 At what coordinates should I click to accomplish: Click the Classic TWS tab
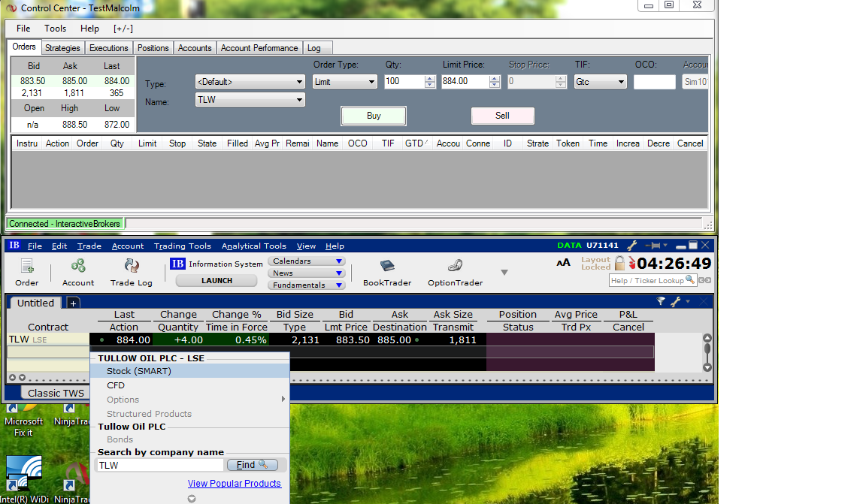[55, 393]
